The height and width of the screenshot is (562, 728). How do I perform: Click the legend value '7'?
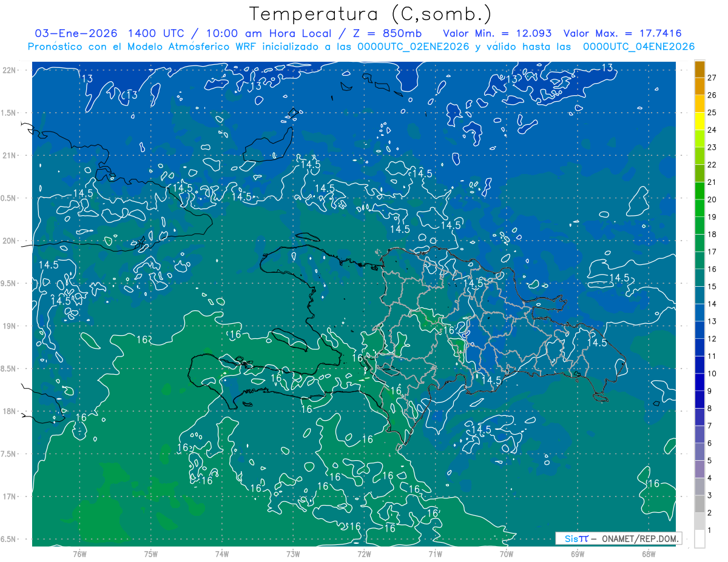pyautogui.click(x=709, y=426)
